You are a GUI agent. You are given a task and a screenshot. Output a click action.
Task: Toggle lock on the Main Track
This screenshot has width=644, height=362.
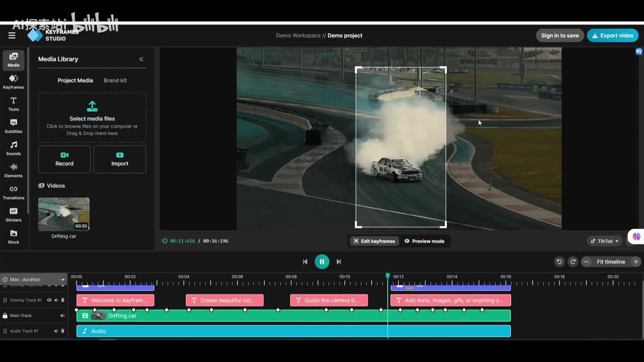[5, 316]
